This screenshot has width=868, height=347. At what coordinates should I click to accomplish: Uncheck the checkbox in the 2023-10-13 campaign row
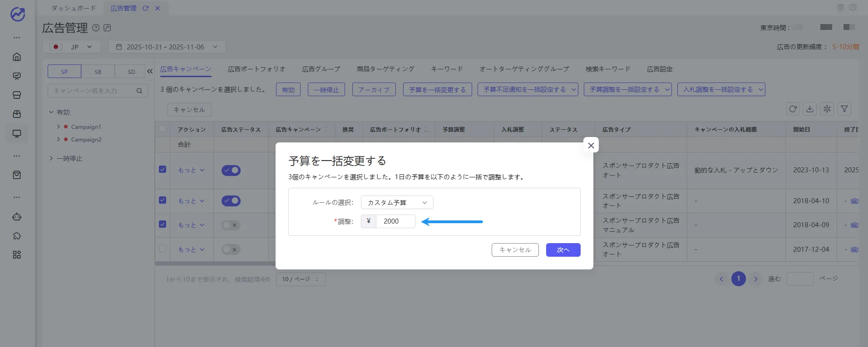click(x=163, y=169)
